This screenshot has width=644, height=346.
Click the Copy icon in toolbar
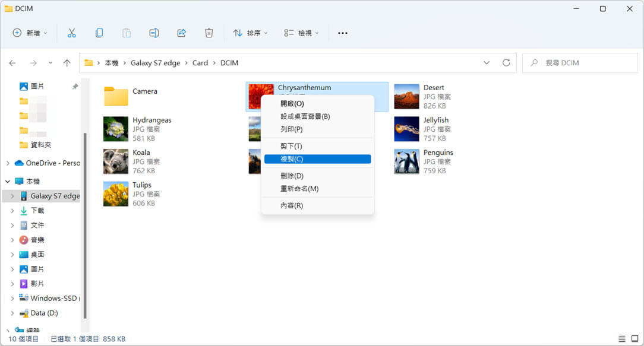click(99, 33)
